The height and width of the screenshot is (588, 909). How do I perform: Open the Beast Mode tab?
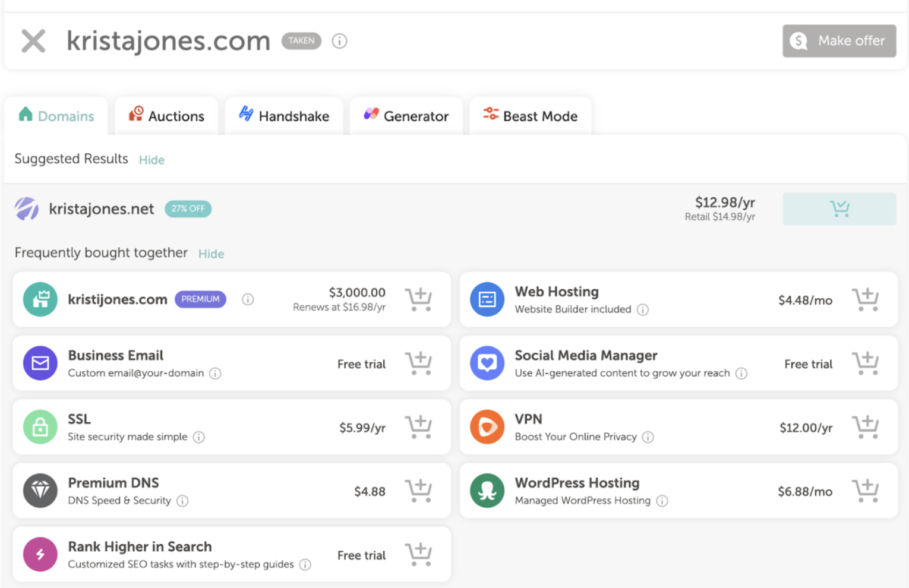click(531, 116)
